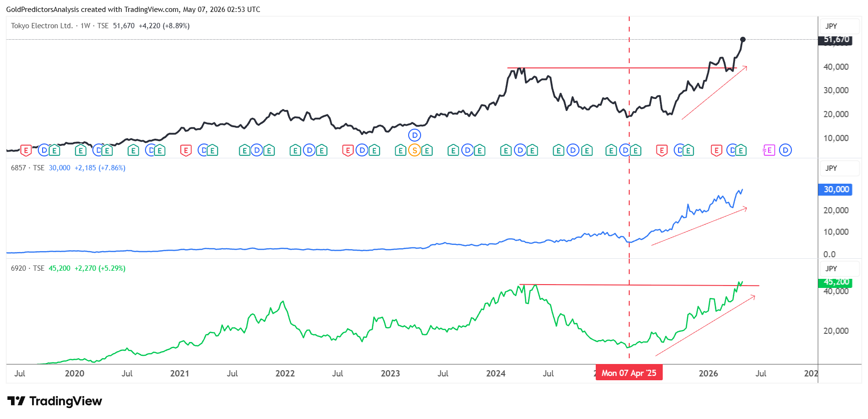Click the orange S split marker icon

(414, 151)
